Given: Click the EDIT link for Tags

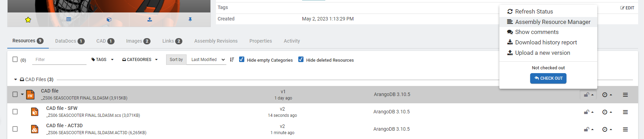Looking at the screenshot, I should (627, 8).
